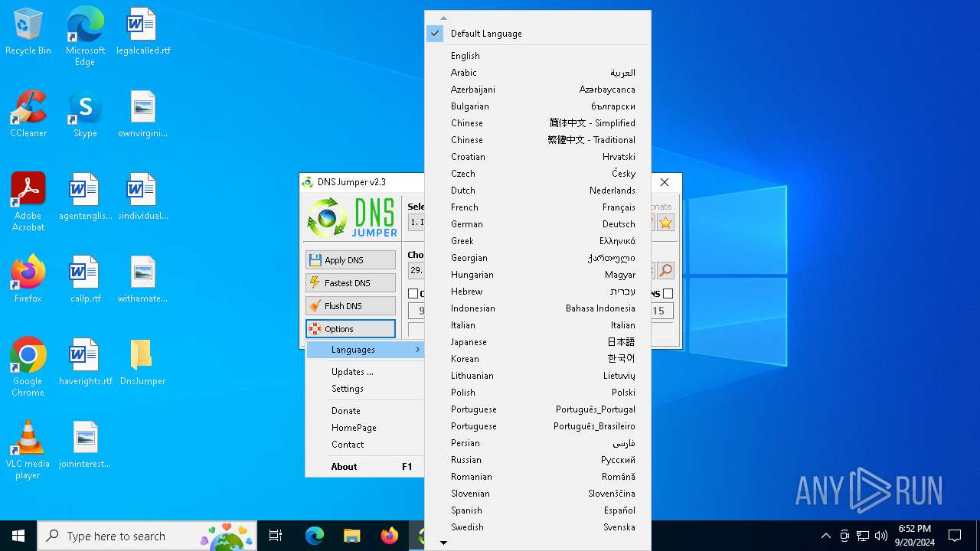Select Swedish Svenska
Viewport: 980px width, 551px height.
[537, 527]
